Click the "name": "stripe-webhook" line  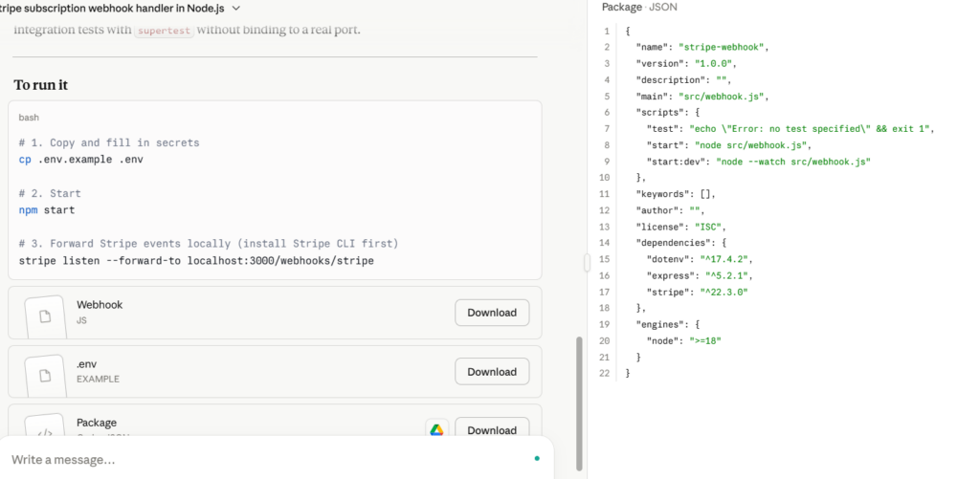pyautogui.click(x=702, y=47)
